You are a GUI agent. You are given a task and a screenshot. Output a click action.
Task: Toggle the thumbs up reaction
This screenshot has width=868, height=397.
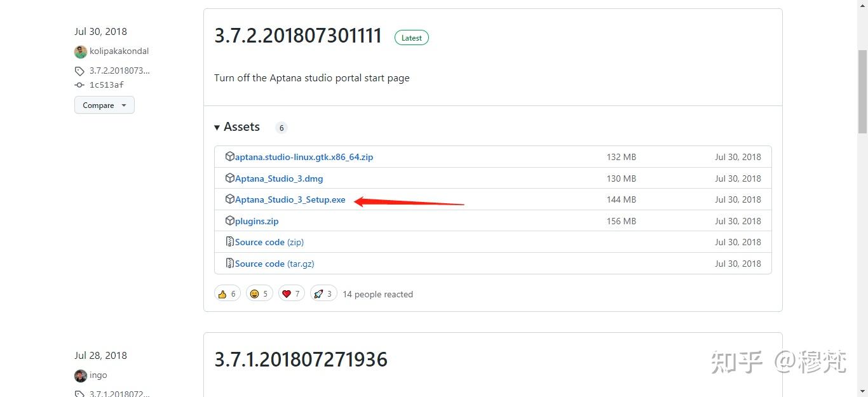(227, 293)
